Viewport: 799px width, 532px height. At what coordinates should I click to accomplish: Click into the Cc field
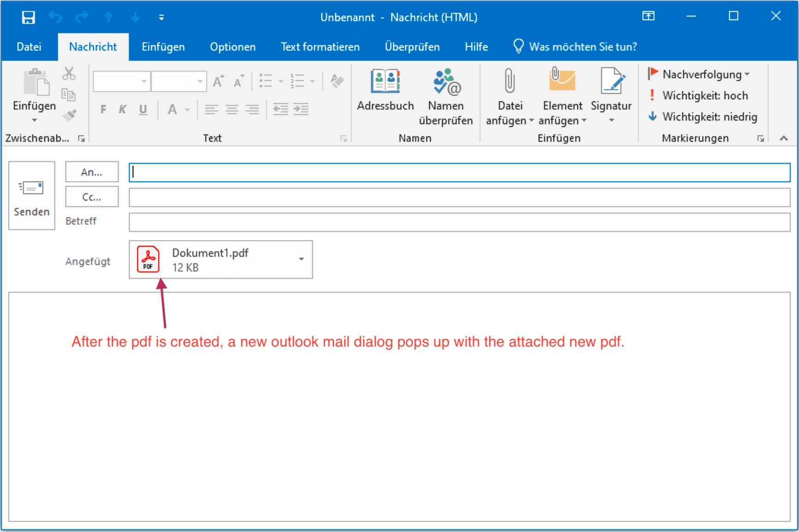[x=459, y=198]
